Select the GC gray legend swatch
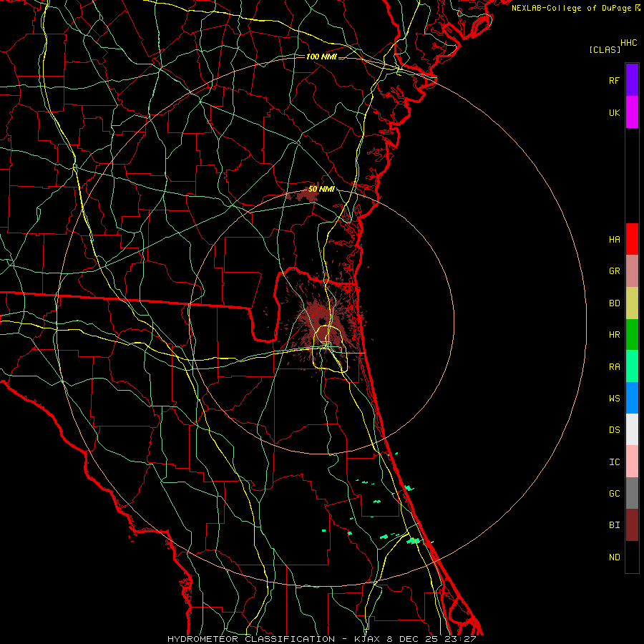The width and height of the screenshot is (644, 644). pos(632,493)
